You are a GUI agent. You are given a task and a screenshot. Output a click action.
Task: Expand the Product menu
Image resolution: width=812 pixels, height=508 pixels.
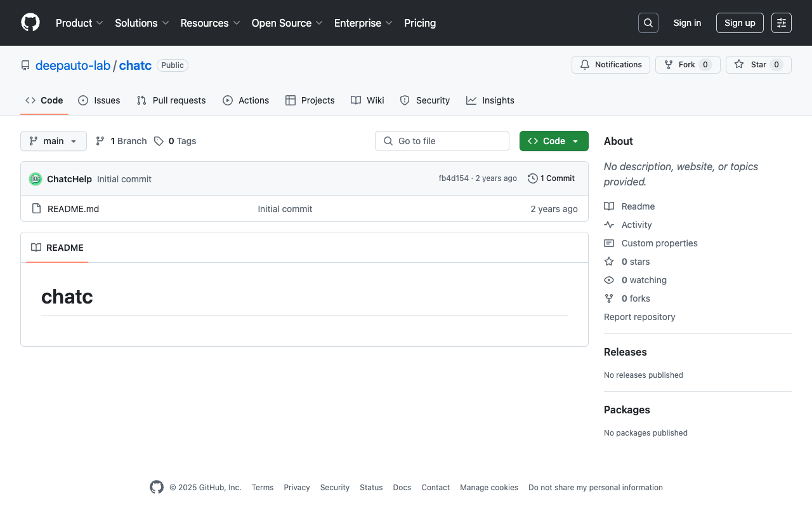click(x=79, y=23)
